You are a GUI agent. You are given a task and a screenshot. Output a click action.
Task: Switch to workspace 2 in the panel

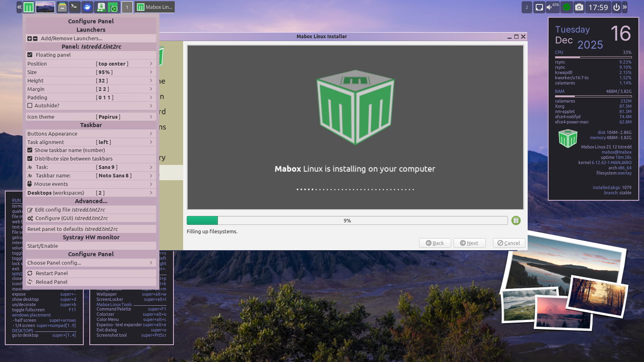(x=526, y=7)
